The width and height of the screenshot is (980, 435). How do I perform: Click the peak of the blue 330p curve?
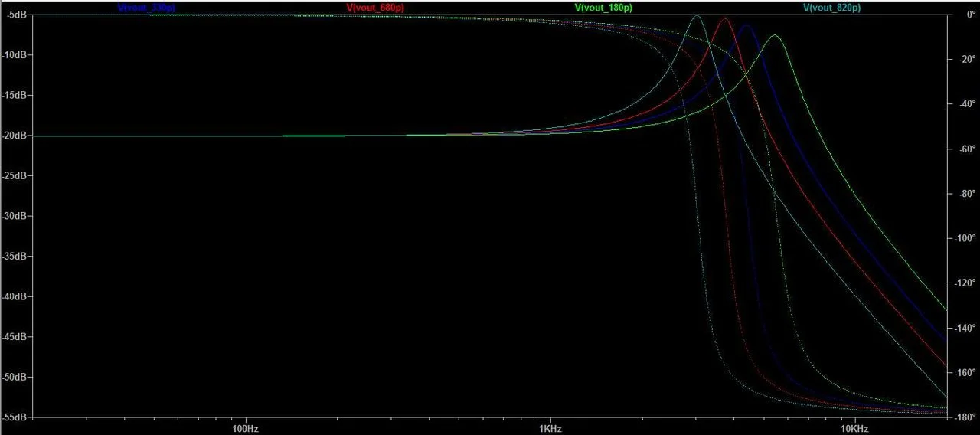(x=745, y=25)
